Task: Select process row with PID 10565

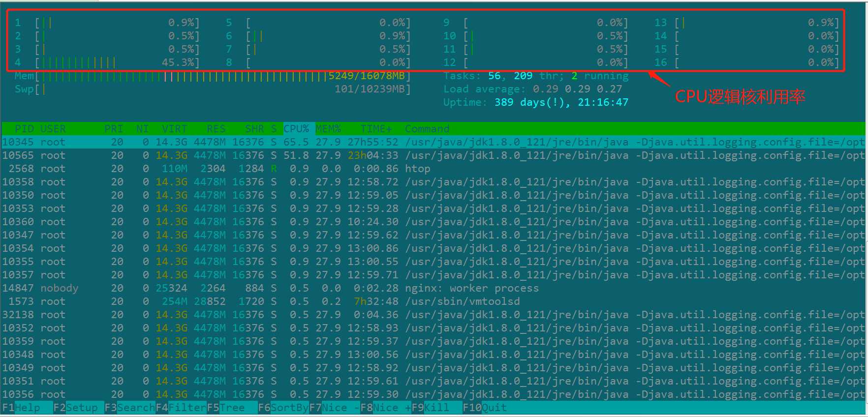Action: pyautogui.click(x=434, y=155)
